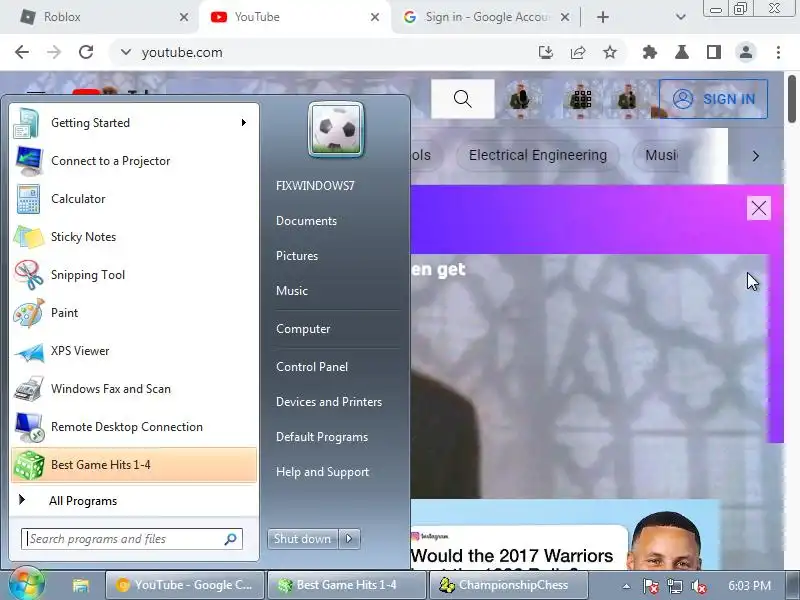Open Paint palette icon
The width and height of the screenshot is (800, 600).
tap(29, 313)
